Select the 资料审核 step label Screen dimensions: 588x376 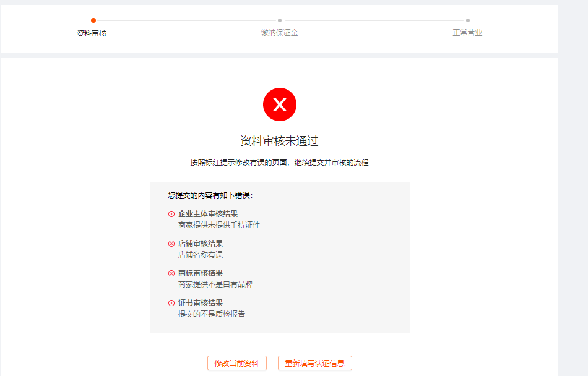tap(92, 33)
